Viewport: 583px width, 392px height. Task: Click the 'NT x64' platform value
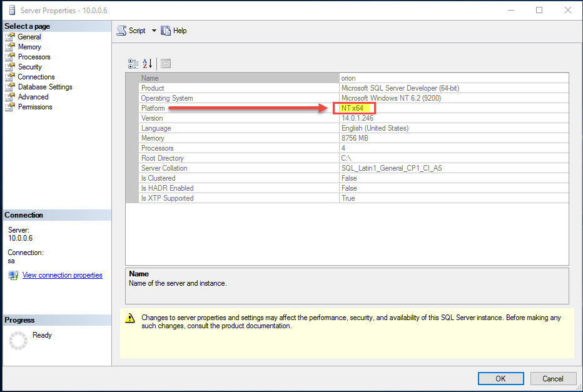pyautogui.click(x=352, y=108)
